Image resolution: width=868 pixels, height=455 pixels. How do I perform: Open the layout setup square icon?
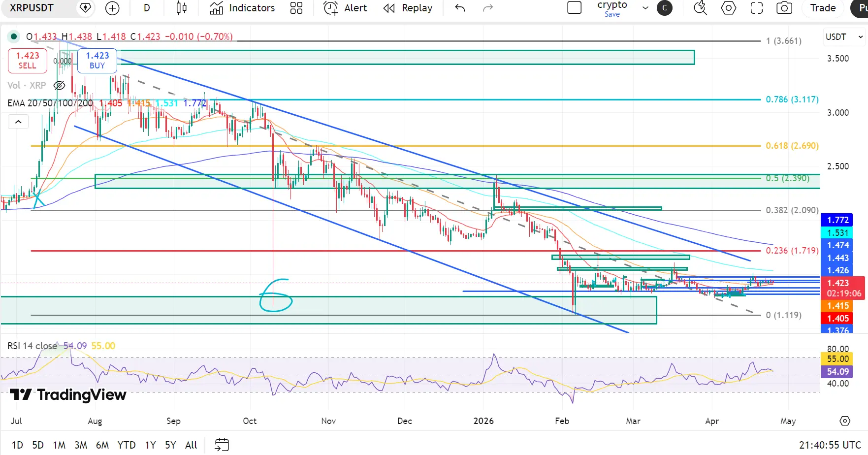point(575,8)
